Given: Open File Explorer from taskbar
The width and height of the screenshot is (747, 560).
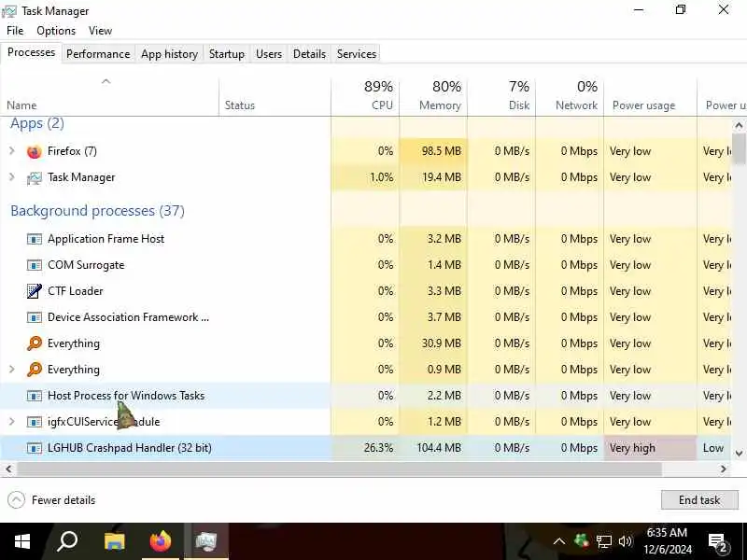Looking at the screenshot, I should pos(114,541).
